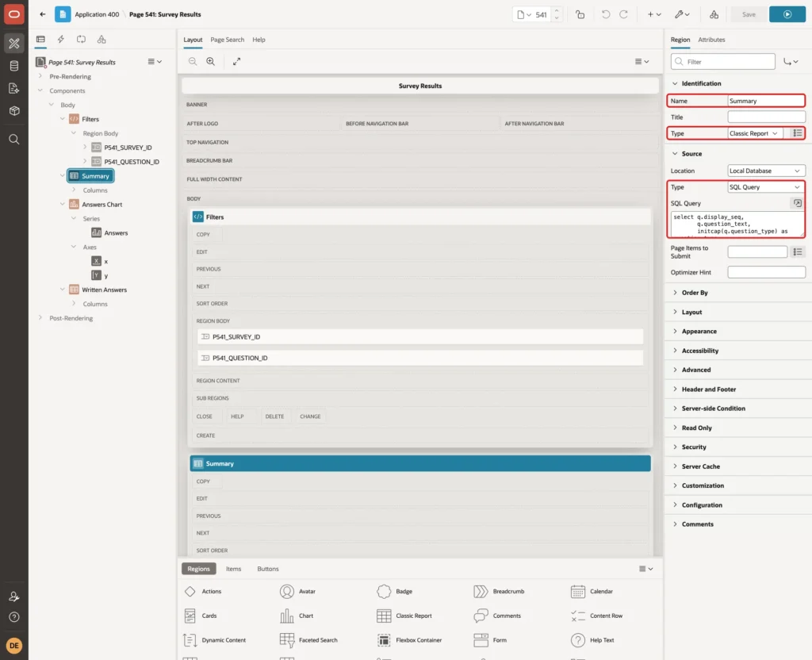Image resolution: width=812 pixels, height=660 pixels.
Task: Collapse the Identification section
Action: click(x=701, y=83)
